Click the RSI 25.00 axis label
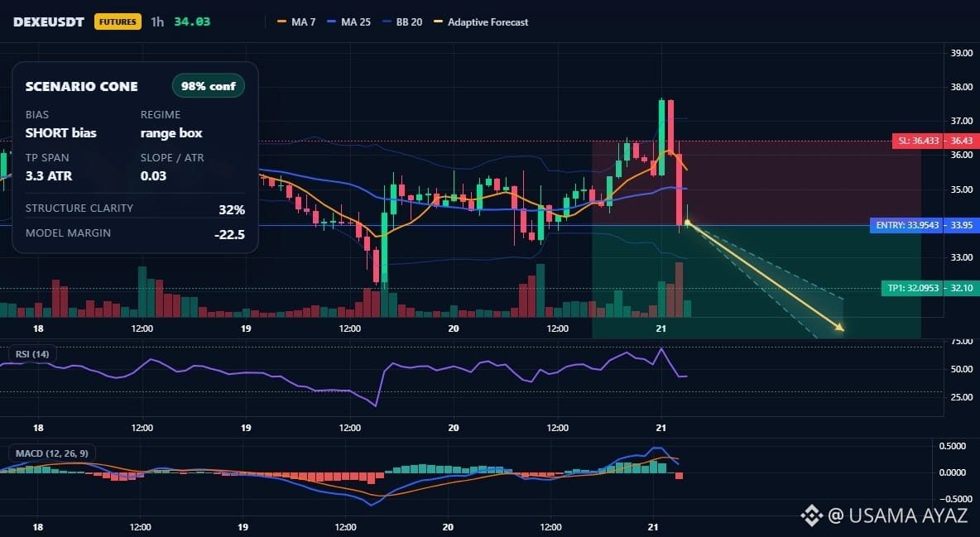Viewport: 980px width, 537px height. [961, 397]
